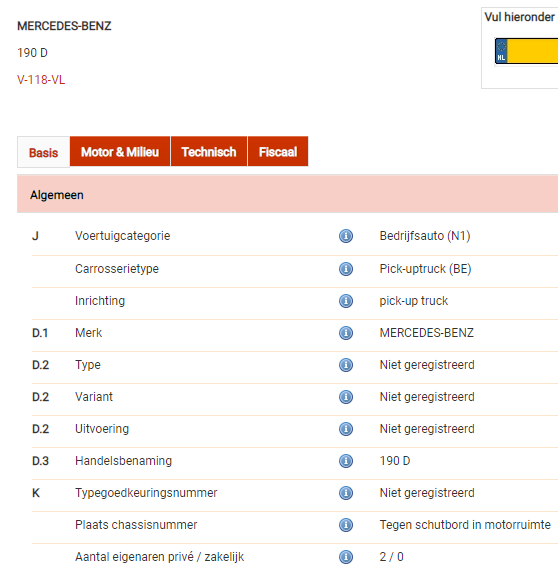Open the Motor & Milieu tab
The width and height of the screenshot is (558, 576).
[x=120, y=151]
